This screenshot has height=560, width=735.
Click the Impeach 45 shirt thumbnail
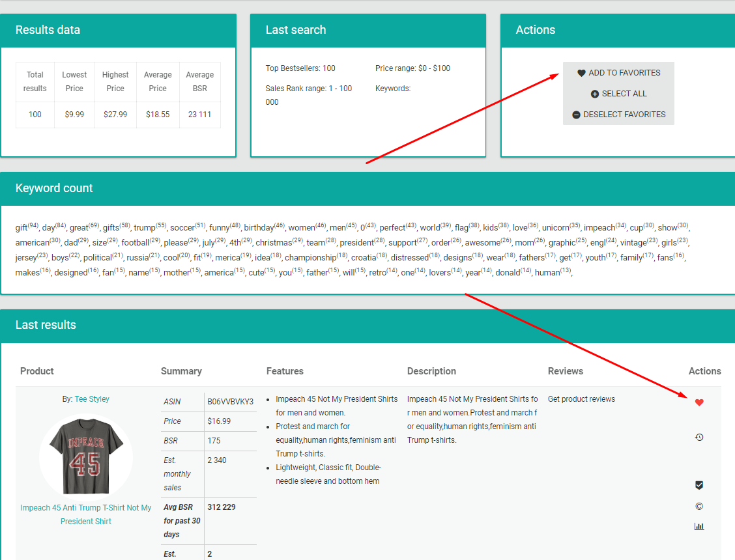point(86,456)
